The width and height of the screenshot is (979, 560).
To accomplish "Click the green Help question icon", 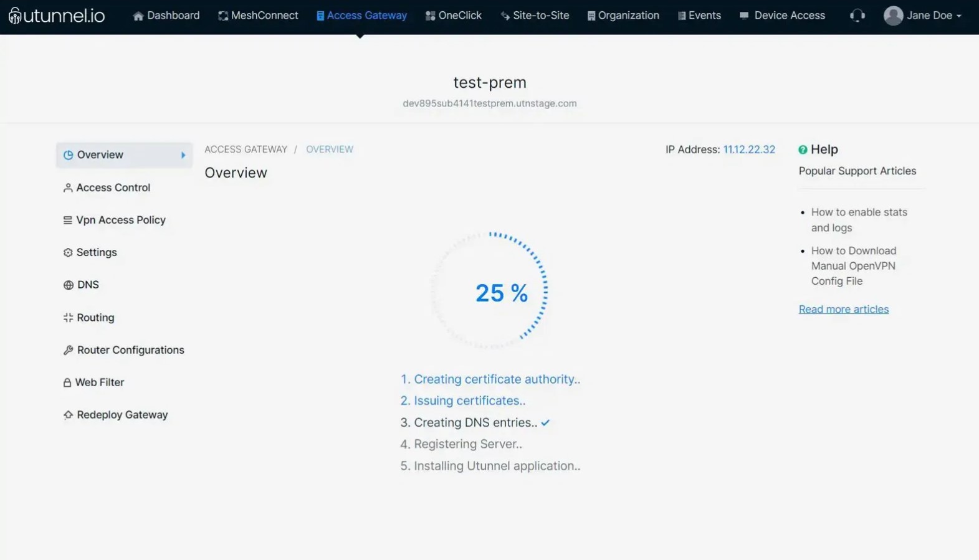I will [803, 149].
